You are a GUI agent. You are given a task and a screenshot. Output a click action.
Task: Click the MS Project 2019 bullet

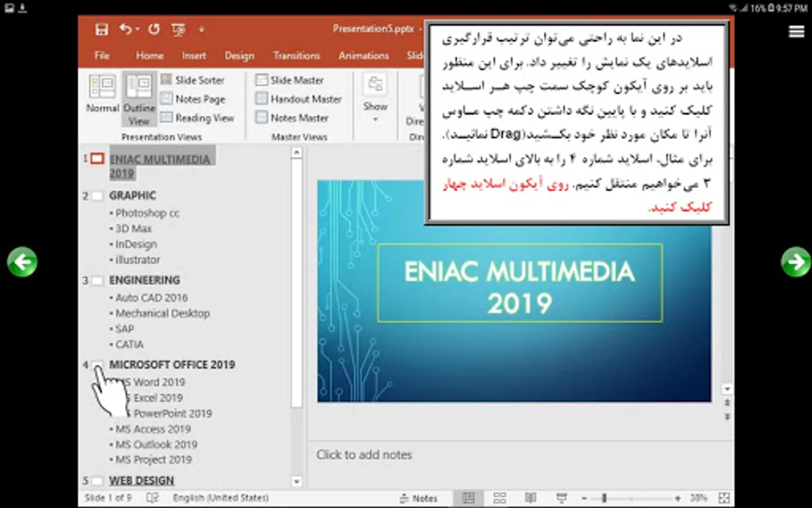153,459
